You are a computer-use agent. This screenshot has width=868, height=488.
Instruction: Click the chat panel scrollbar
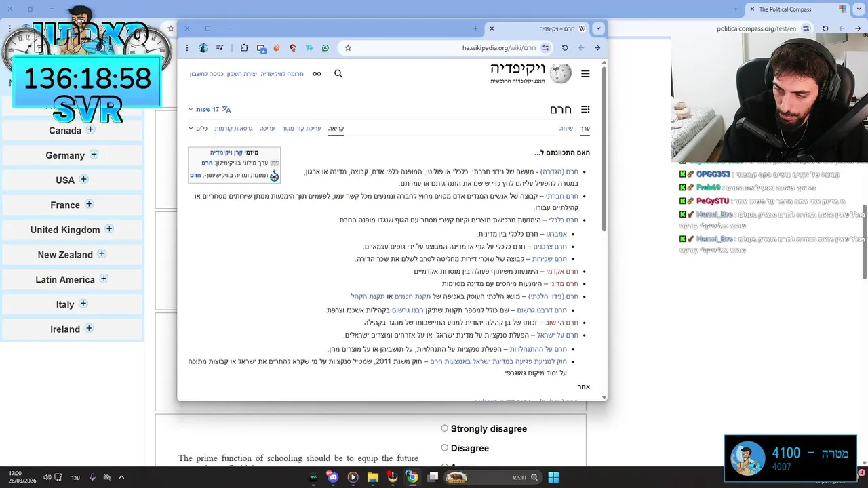coord(864,243)
